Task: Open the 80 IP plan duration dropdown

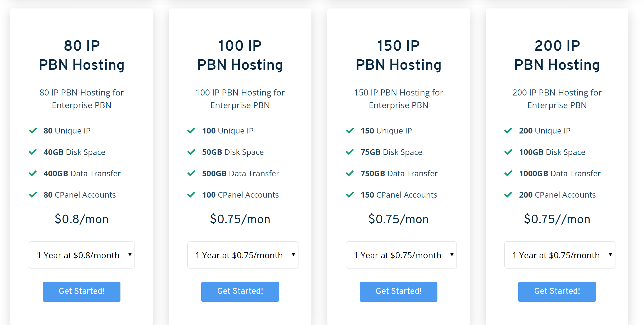Action: coord(81,255)
